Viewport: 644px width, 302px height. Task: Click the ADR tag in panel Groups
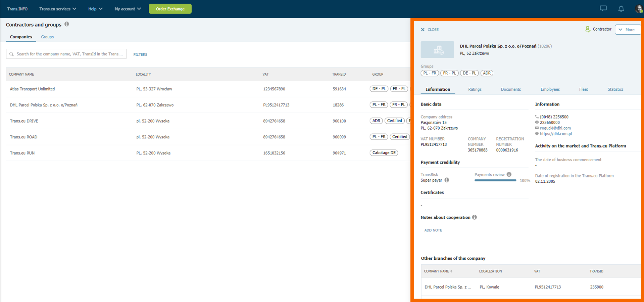(487, 73)
